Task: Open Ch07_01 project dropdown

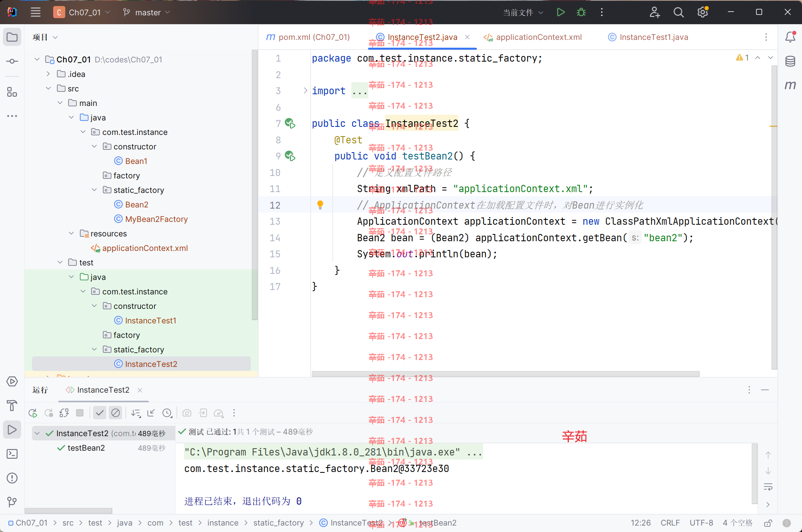Action: tap(82, 12)
